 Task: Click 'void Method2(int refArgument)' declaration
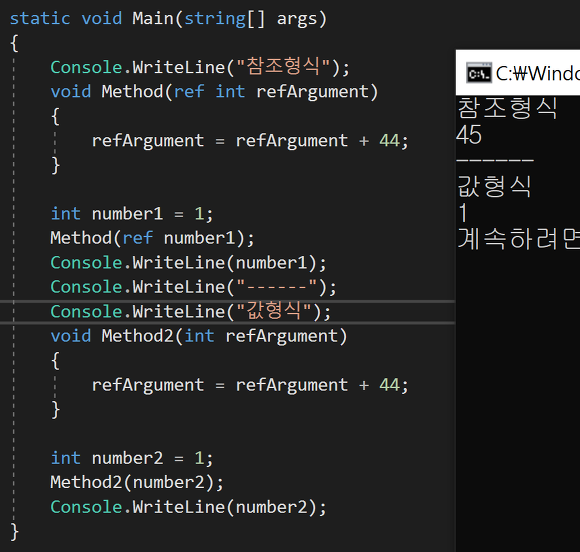tap(199, 336)
